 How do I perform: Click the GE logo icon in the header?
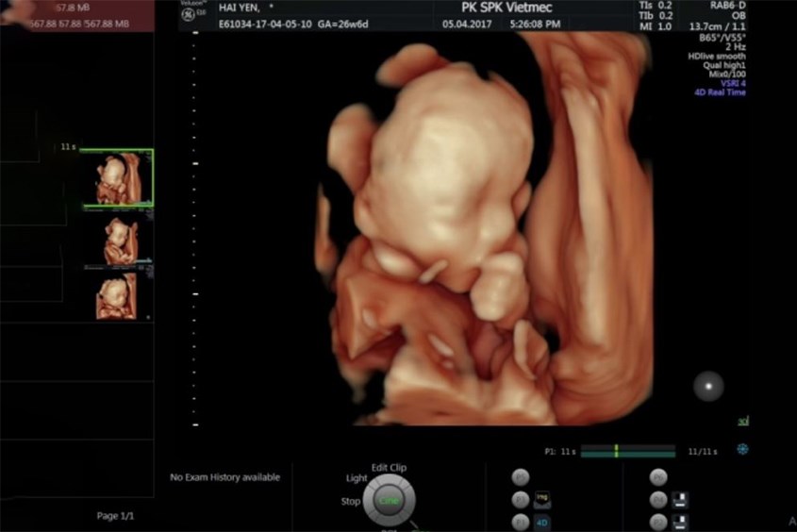point(188,15)
